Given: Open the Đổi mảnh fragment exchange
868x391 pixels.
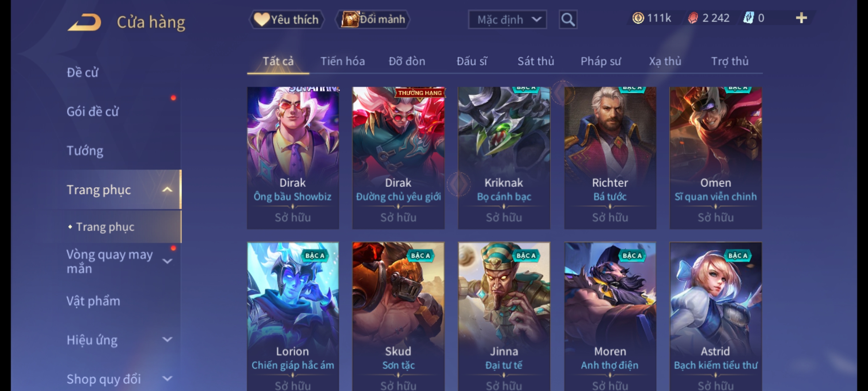Looking at the screenshot, I should [373, 20].
